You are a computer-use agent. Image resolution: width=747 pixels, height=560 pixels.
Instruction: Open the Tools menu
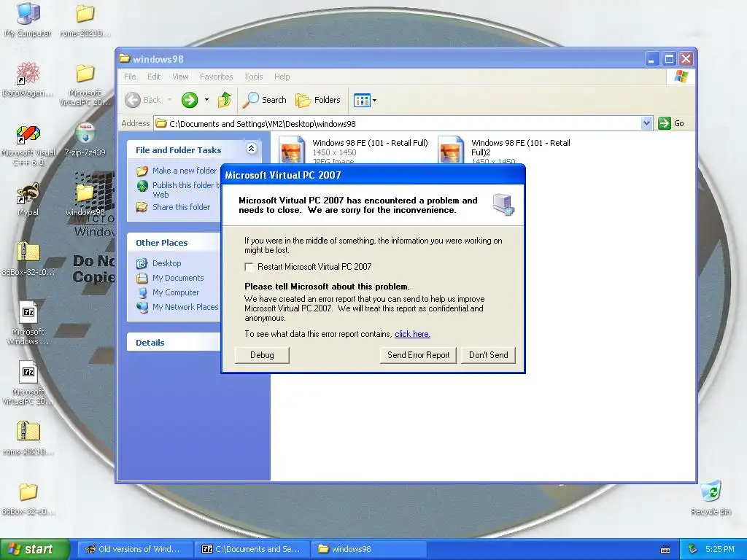point(253,77)
